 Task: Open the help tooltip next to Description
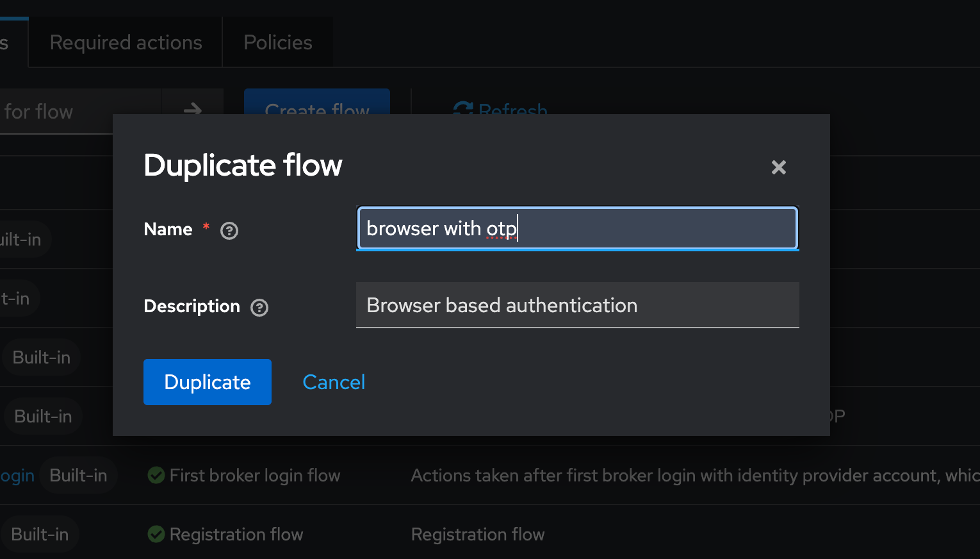point(259,307)
